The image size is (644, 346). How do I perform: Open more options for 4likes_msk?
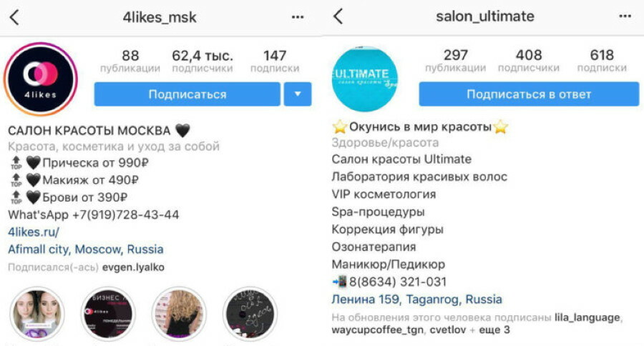[298, 17]
